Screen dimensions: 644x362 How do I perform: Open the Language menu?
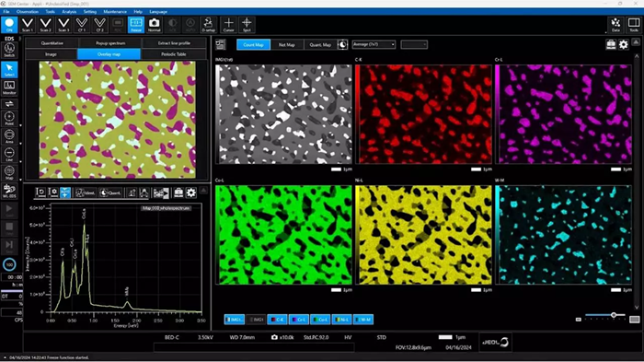pos(158,12)
